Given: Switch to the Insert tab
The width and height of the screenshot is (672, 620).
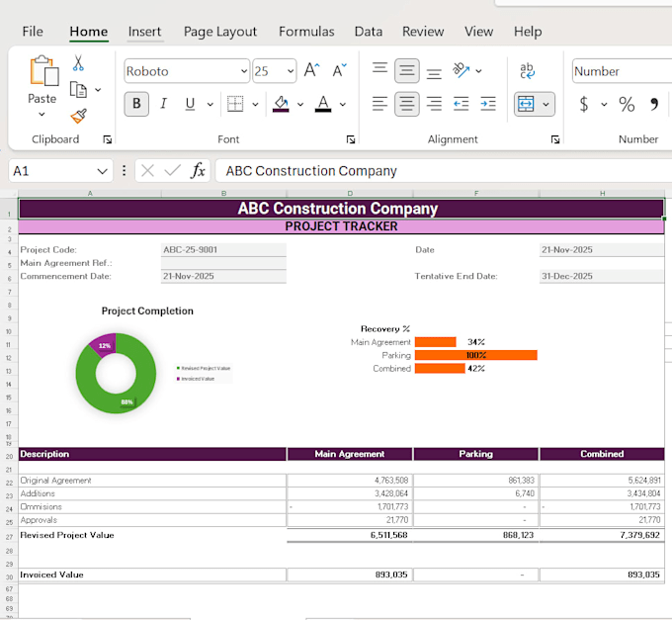Looking at the screenshot, I should [144, 32].
